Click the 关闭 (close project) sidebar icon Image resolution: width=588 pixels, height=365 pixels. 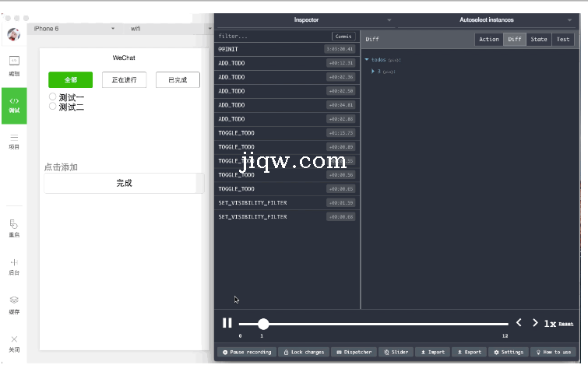[14, 342]
